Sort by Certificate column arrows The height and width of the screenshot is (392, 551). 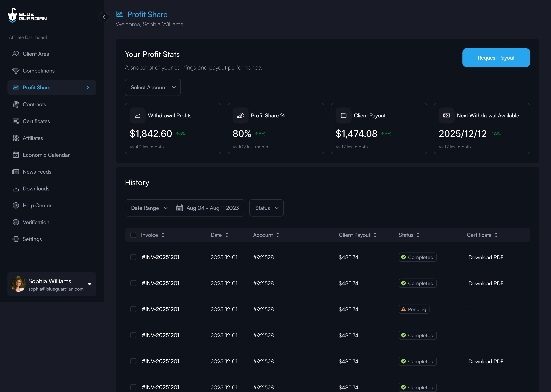coord(496,235)
